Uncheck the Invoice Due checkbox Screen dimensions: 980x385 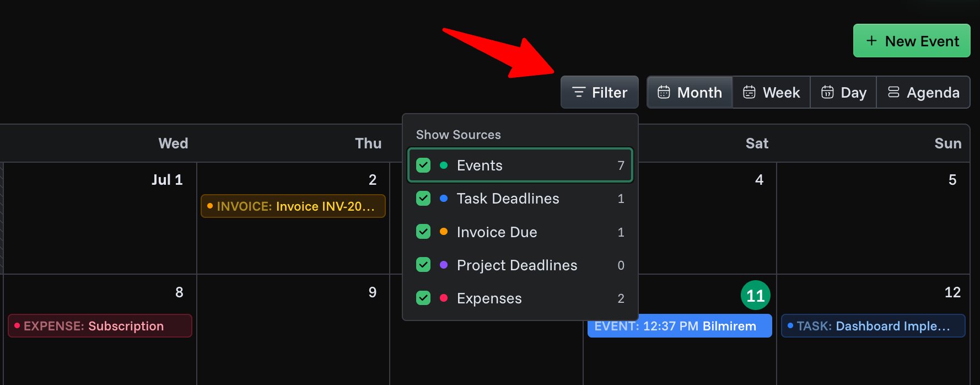tap(423, 232)
